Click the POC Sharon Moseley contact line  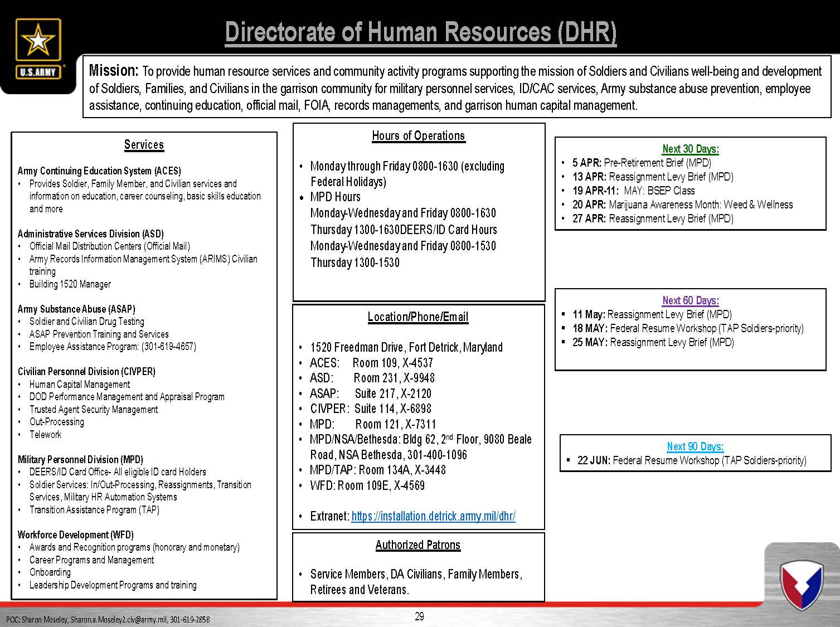(108, 620)
